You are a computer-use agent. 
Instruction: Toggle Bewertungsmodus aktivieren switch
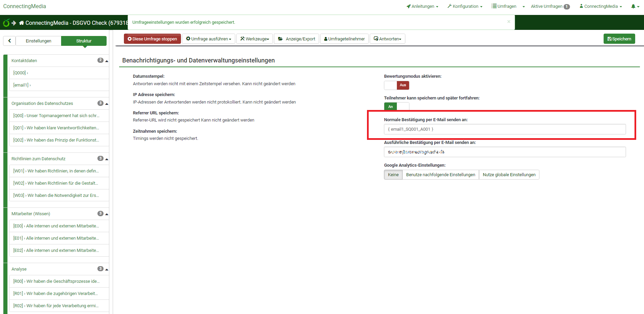(396, 85)
